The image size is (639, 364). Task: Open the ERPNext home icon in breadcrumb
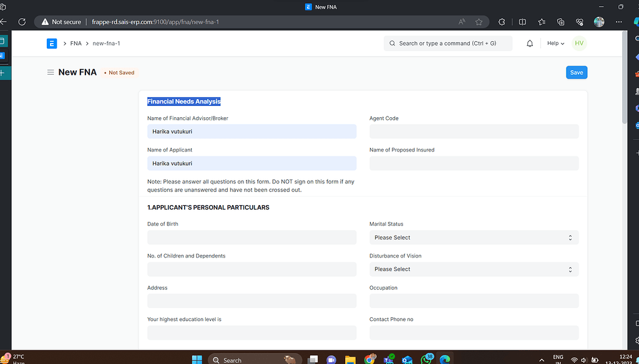point(52,43)
